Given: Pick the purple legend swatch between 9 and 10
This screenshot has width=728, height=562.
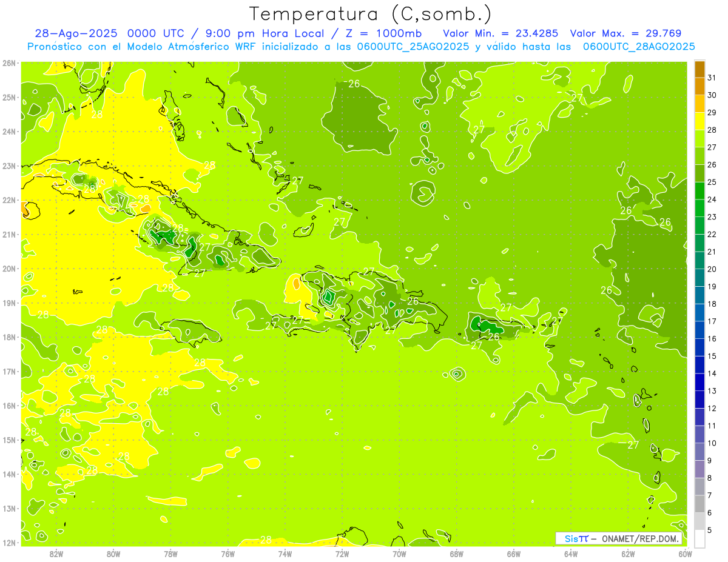Looking at the screenshot, I should point(699,452).
